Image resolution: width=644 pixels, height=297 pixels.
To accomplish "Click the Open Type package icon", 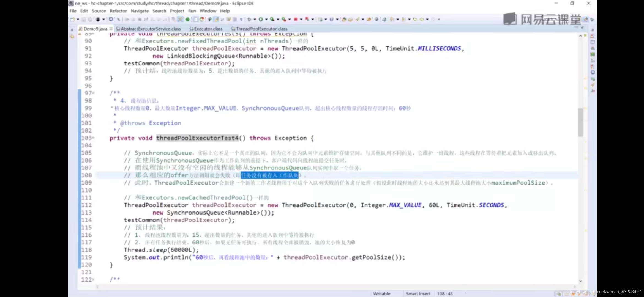I will 344,19.
